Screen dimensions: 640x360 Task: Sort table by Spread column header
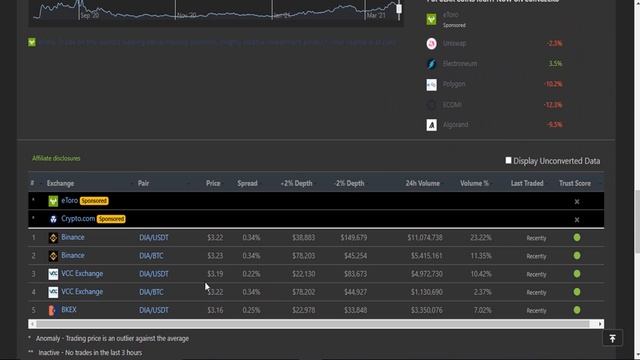[x=247, y=183]
